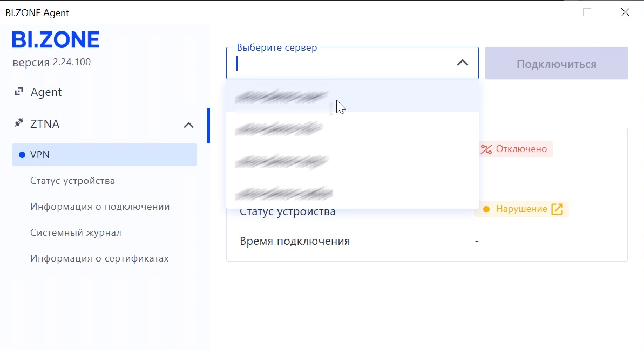Screen dimensions: 644x350
Task: Click the ZTNA plug icon
Action: 18,122
